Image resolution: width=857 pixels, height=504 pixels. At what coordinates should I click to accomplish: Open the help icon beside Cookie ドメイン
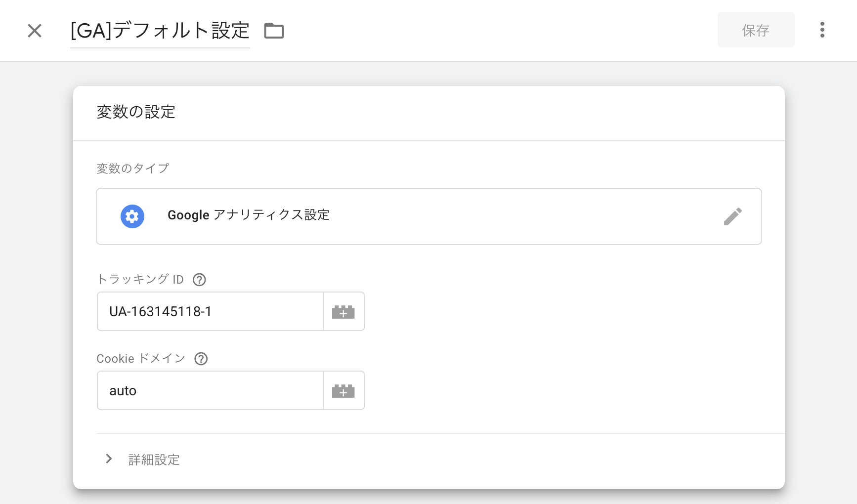[201, 359]
